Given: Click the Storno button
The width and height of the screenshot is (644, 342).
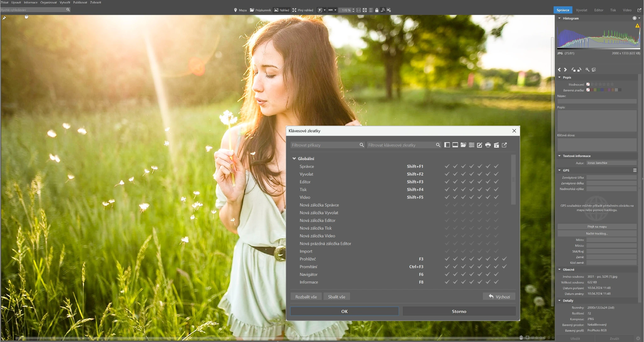Looking at the screenshot, I should pyautogui.click(x=459, y=311).
